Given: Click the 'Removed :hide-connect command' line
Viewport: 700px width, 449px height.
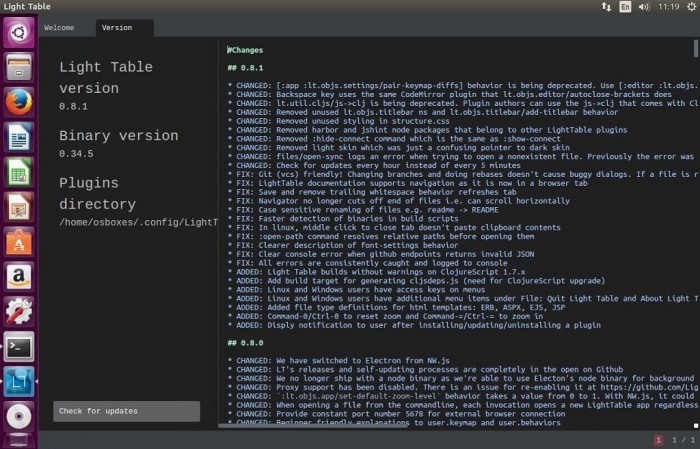Looking at the screenshot, I should point(394,139).
